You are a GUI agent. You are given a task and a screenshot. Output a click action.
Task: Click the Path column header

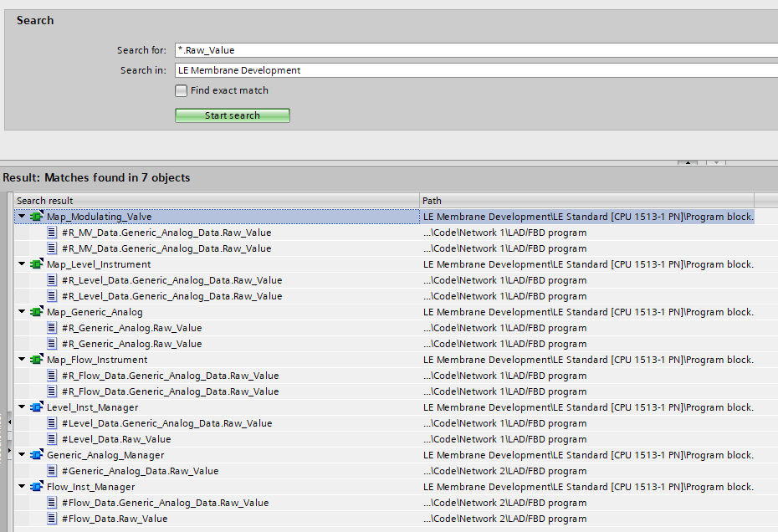(586, 201)
